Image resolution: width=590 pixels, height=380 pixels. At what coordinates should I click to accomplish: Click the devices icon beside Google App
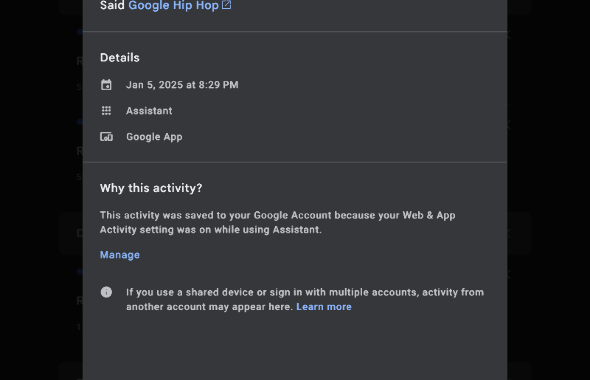point(106,137)
